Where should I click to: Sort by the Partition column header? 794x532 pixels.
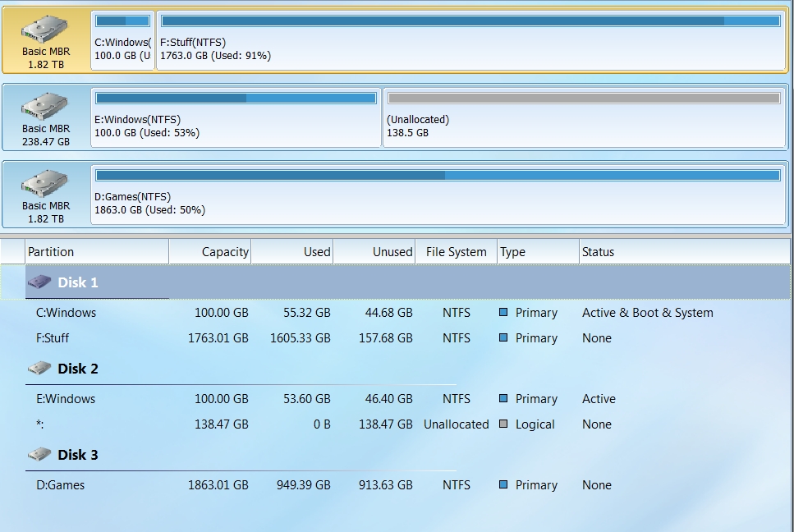coord(97,251)
